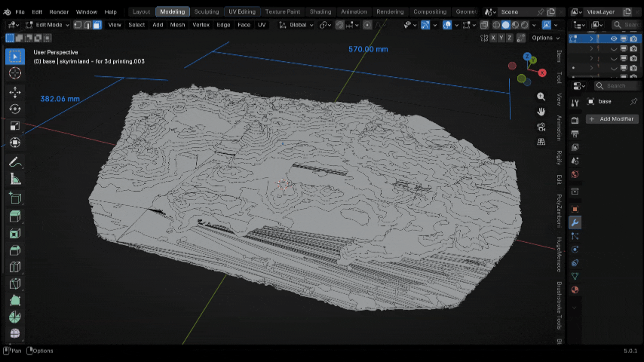Open the World properties tab icon
Viewport: 644px width, 362px height.
(x=575, y=174)
